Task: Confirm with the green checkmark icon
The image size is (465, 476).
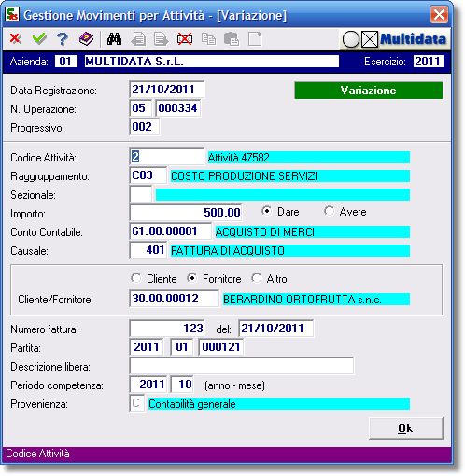Action: 39,39
